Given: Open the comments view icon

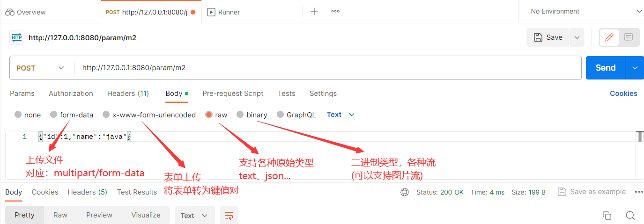Looking at the screenshot, I should pos(629,37).
